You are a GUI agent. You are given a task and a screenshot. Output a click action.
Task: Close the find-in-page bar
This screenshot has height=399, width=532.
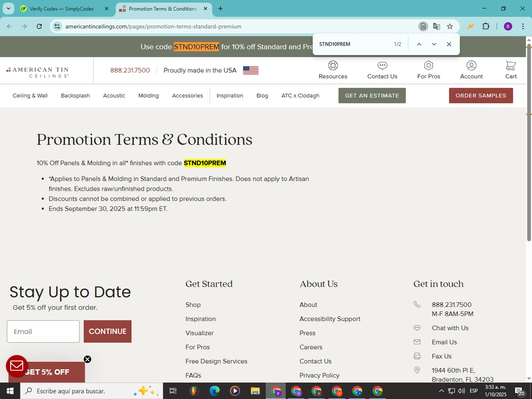(x=449, y=44)
